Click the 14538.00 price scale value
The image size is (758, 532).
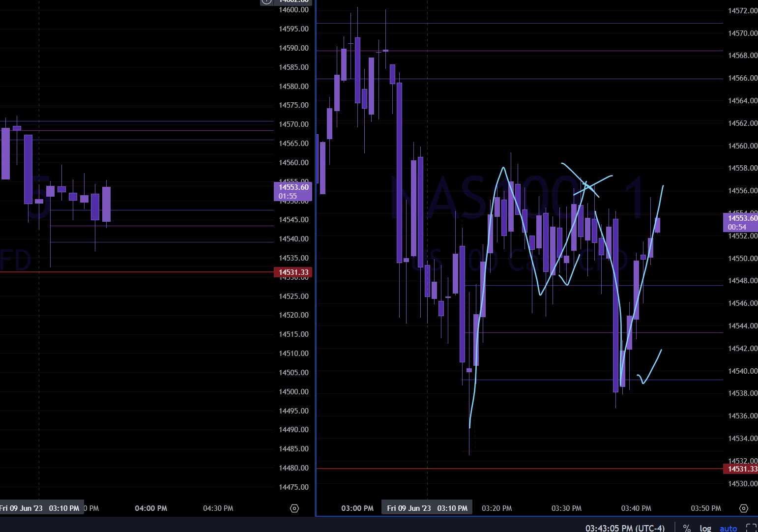tap(743, 393)
